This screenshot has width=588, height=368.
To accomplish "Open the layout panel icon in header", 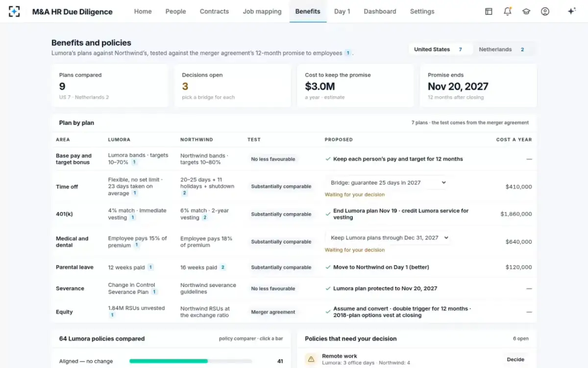I will [x=489, y=11].
